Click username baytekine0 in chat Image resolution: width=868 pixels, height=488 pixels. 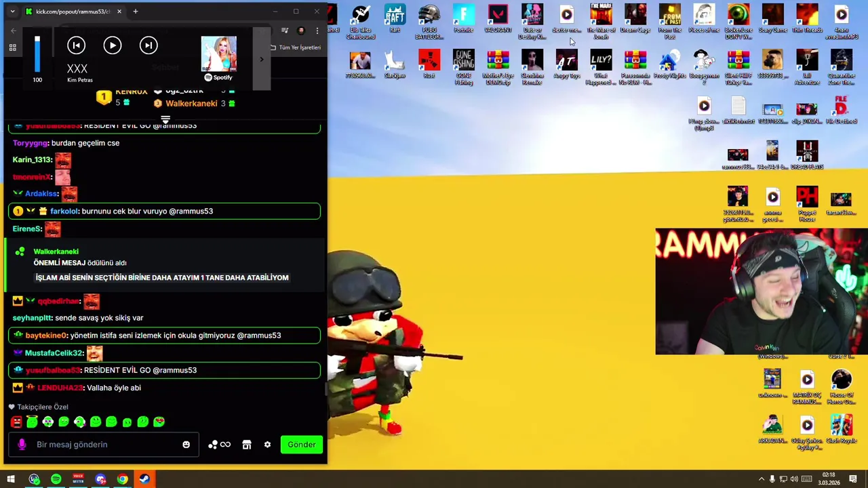(47, 335)
